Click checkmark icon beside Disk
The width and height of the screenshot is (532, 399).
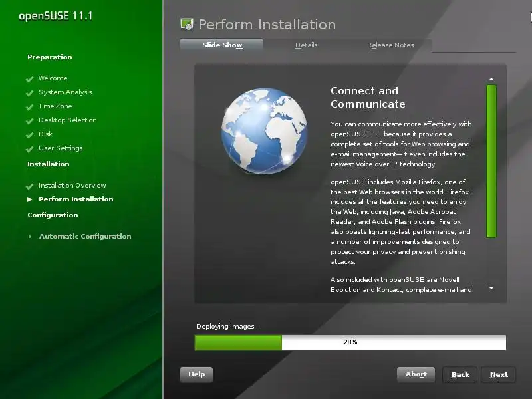29,135
